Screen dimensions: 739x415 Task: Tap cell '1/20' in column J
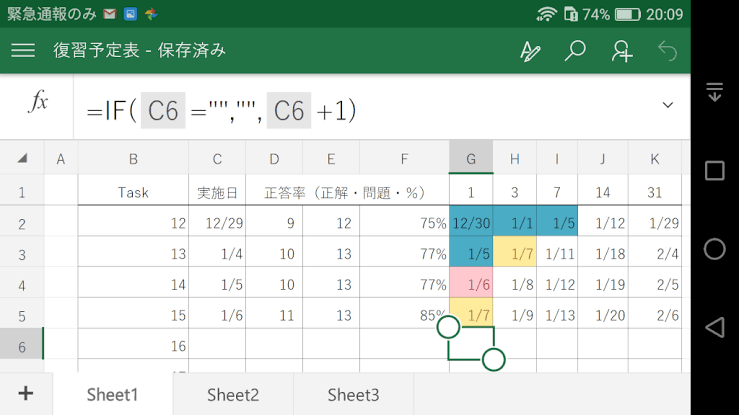(x=603, y=313)
